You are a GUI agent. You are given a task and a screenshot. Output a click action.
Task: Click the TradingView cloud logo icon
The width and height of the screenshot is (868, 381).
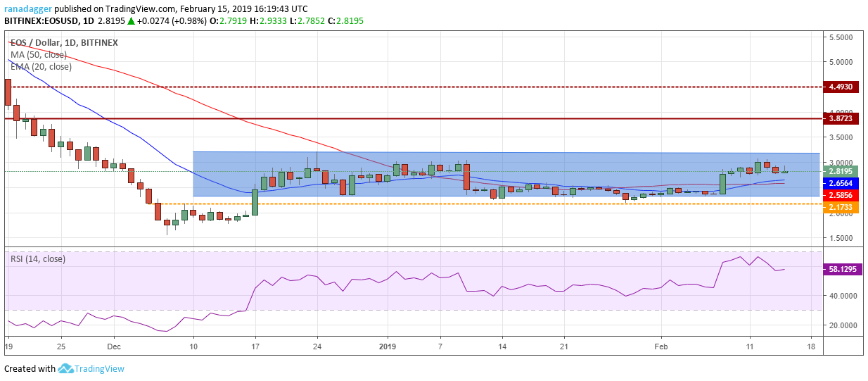coord(67,368)
